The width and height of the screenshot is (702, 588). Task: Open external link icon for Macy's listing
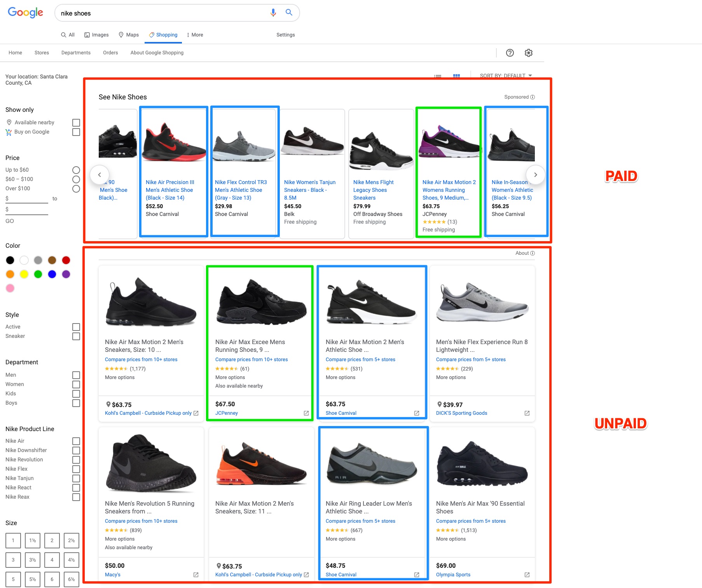click(196, 575)
